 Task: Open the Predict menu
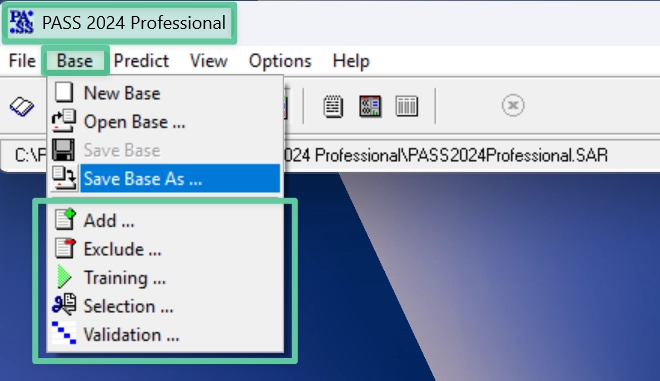(141, 61)
